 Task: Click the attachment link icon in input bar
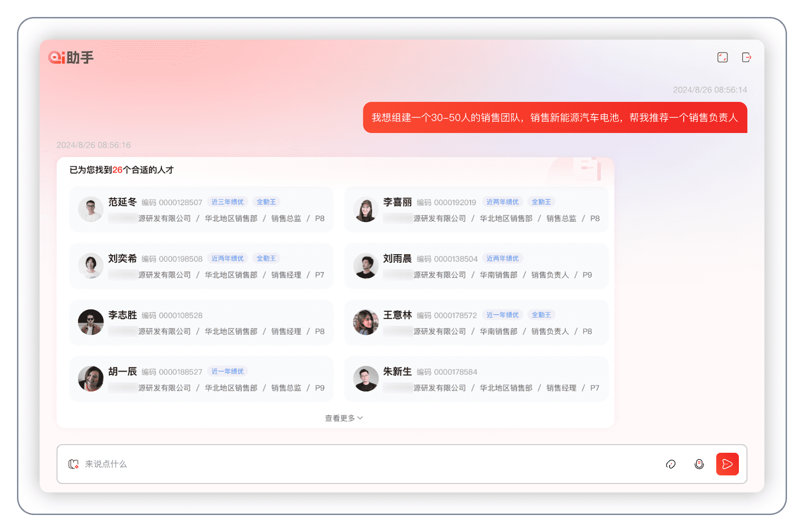(x=670, y=464)
